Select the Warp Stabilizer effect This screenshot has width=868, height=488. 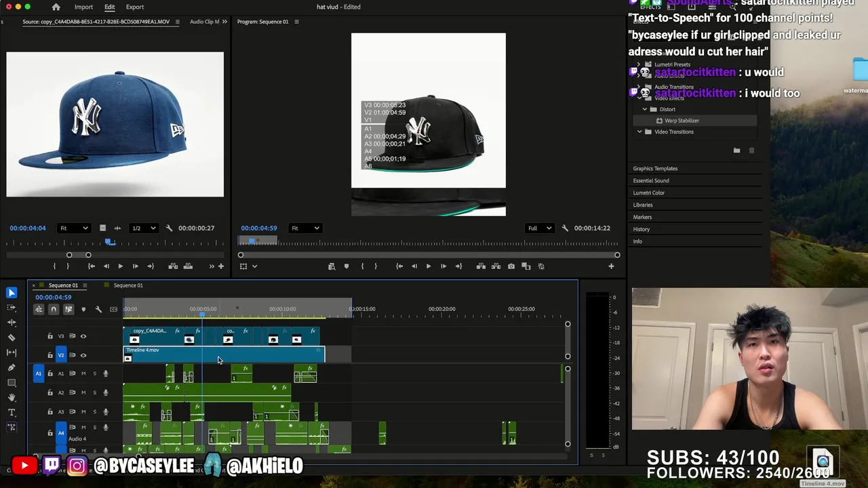coord(682,121)
